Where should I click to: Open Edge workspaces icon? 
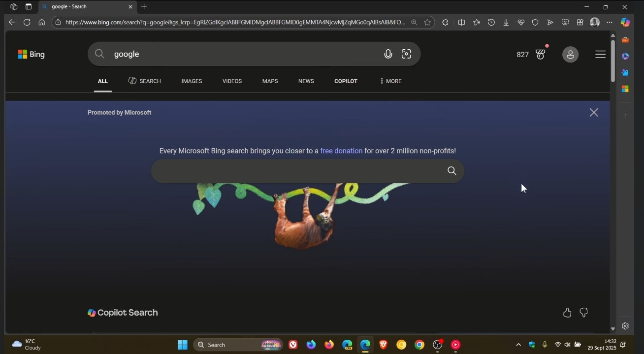pyautogui.click(x=14, y=7)
